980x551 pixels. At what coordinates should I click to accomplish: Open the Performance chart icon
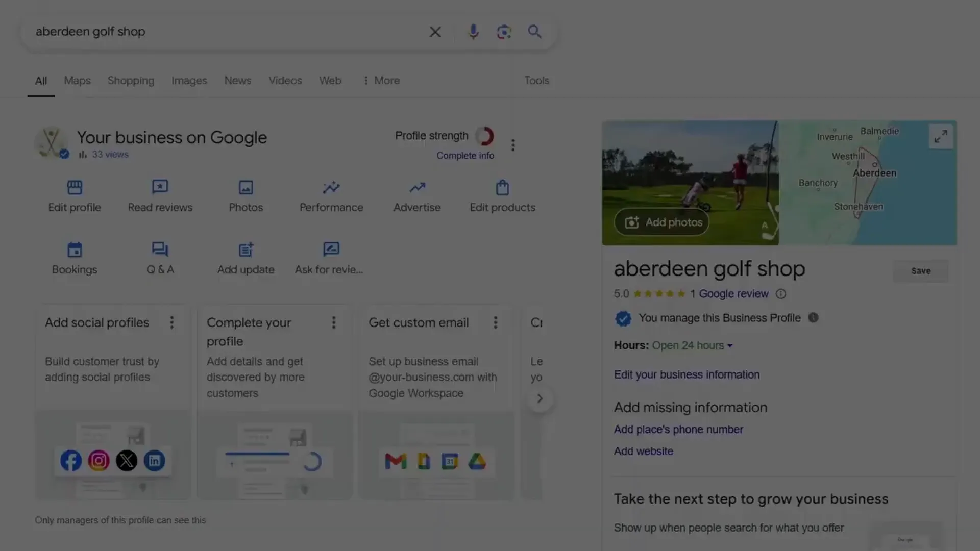click(331, 187)
